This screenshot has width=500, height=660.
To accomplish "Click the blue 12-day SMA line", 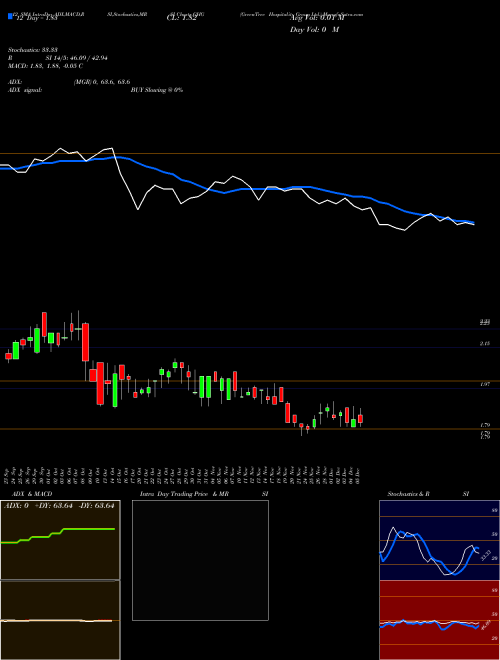I will tap(237, 190).
